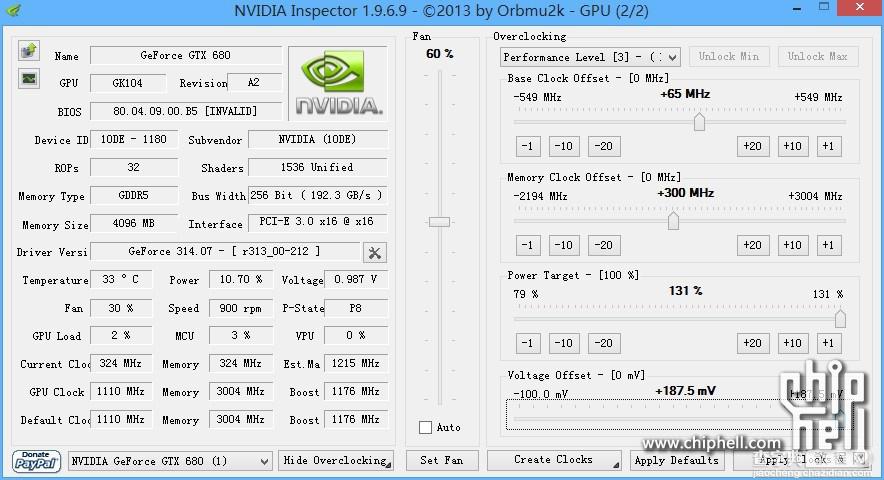Click Hide Overclocking button
Viewport: 884px width, 480px height.
coord(335,460)
